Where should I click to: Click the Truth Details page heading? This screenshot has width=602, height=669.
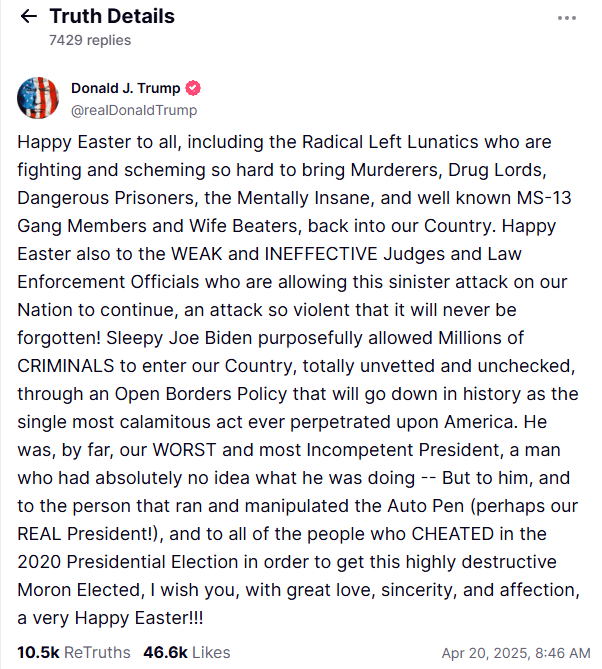112,16
